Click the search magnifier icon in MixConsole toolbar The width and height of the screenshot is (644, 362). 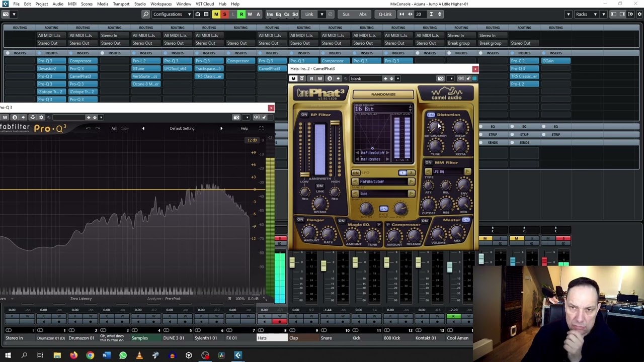click(145, 14)
